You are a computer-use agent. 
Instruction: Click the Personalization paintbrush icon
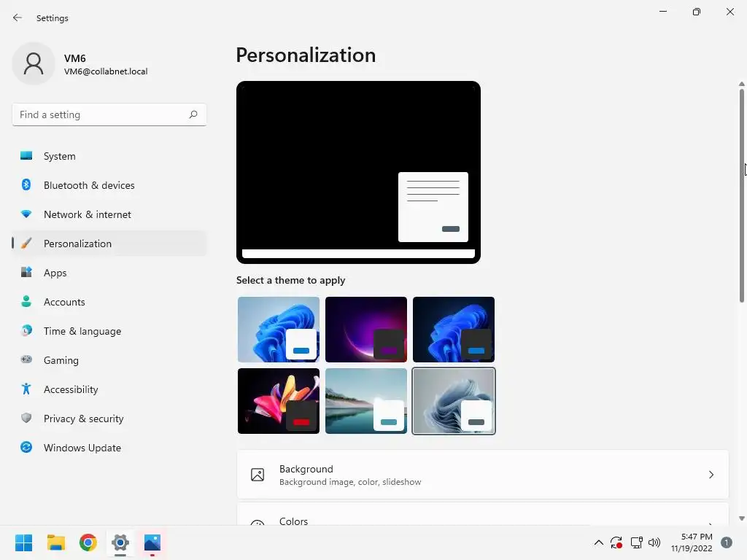click(x=26, y=244)
